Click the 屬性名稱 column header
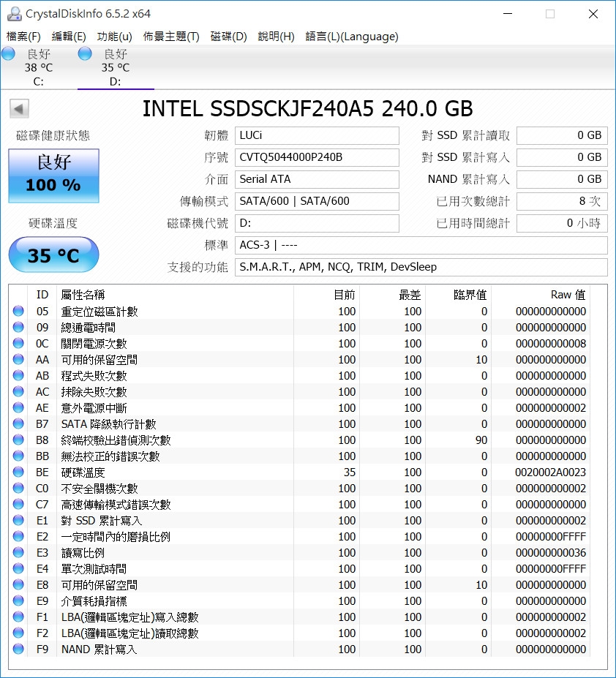 click(x=175, y=295)
